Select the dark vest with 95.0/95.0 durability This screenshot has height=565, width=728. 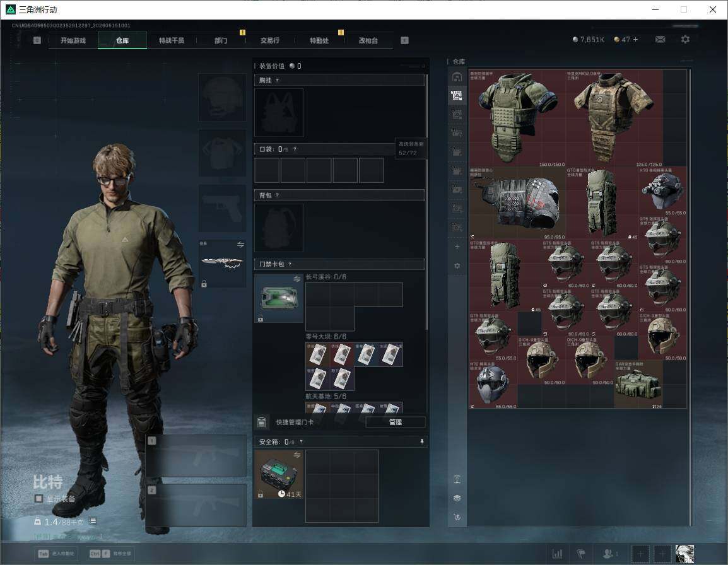(517, 203)
